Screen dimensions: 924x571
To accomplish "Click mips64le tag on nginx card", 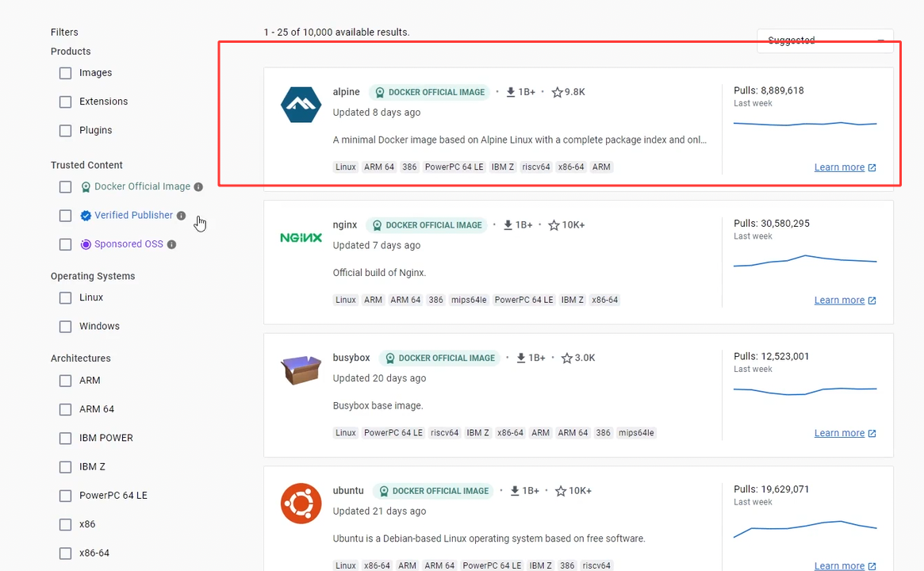I will (469, 300).
